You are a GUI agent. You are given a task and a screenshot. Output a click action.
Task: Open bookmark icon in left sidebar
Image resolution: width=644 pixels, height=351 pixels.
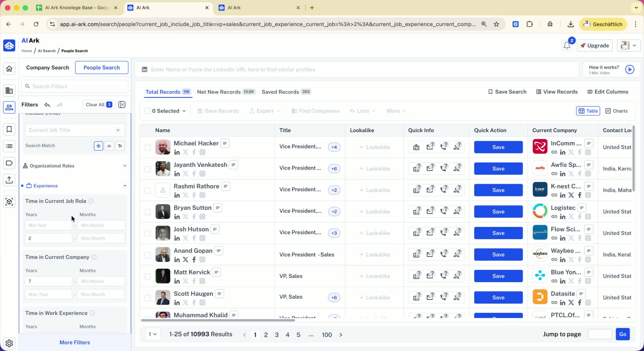9,129
